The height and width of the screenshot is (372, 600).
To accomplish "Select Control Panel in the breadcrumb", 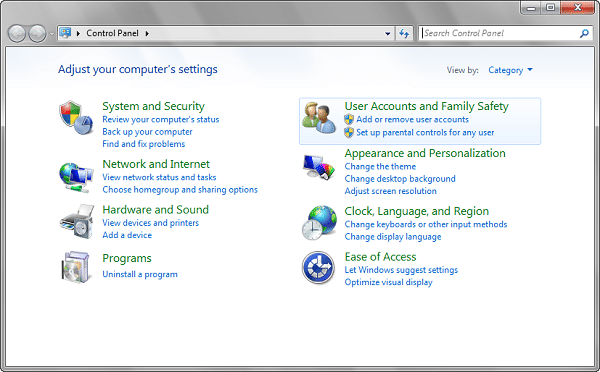I will point(112,33).
